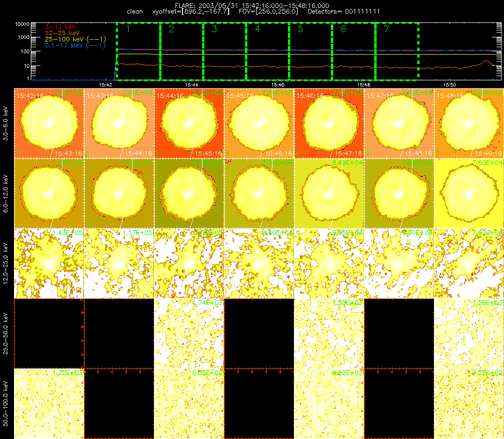504x439 pixels.
Task: Click green interval number 5 in the light curve
Action: coord(301,29)
